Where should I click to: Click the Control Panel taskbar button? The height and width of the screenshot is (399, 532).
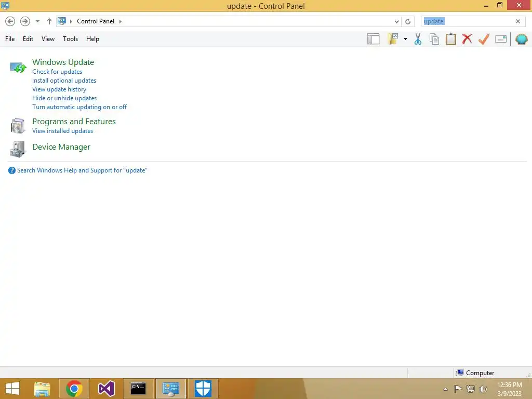pos(170,389)
